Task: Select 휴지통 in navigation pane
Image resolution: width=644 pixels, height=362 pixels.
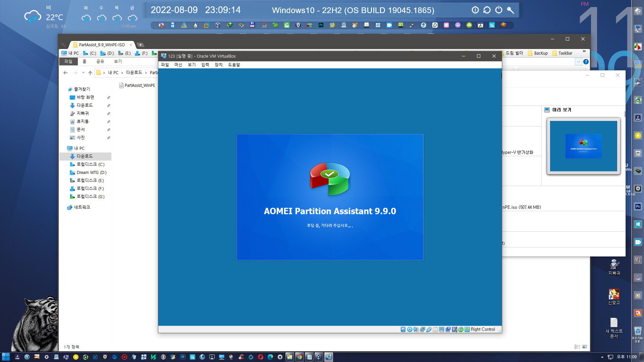Action: tap(83, 121)
